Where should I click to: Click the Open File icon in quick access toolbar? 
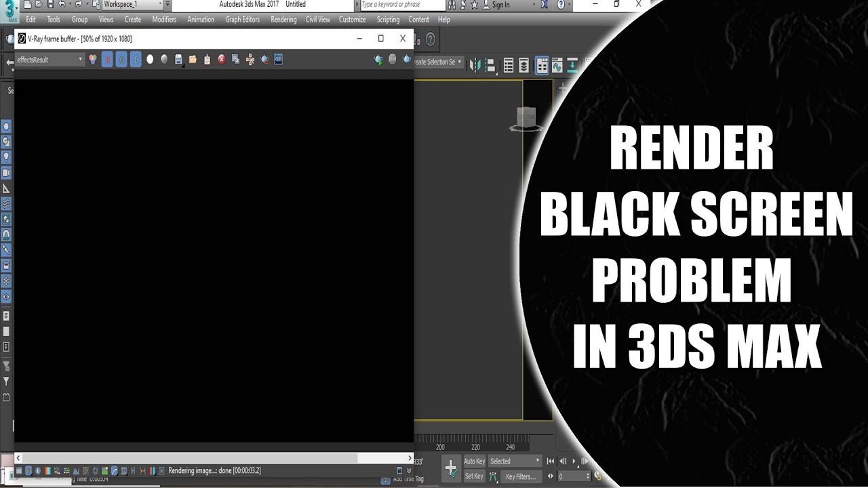point(38,4)
